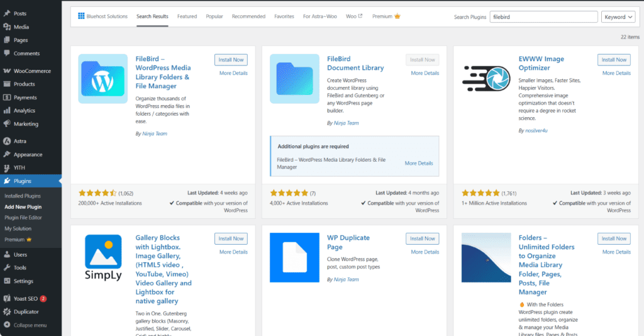Open Plugin File Editor submenu item
Viewport: 644px width, 336px height.
[23, 218]
